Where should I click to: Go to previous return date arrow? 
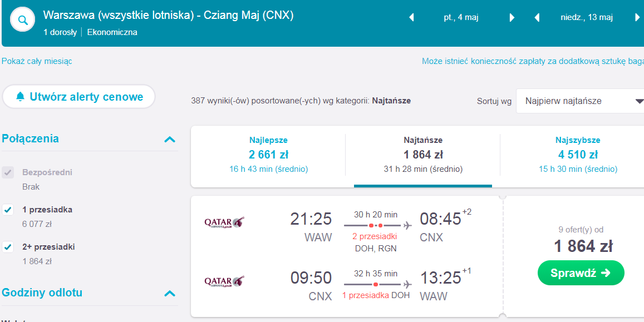537,18
